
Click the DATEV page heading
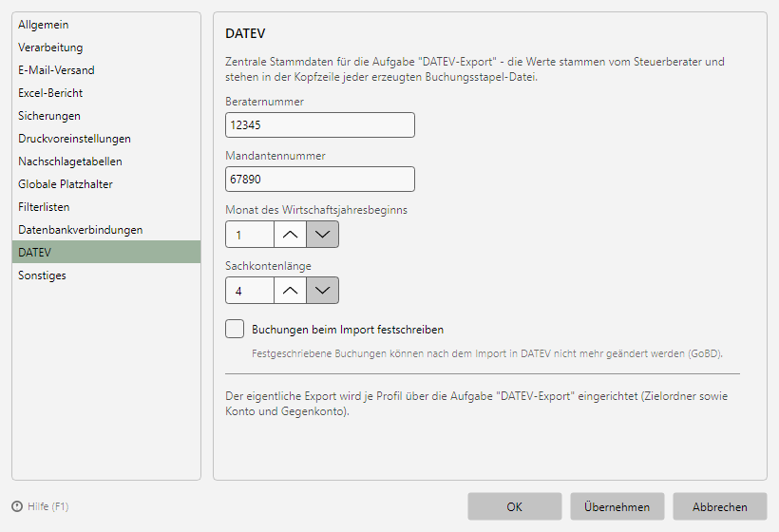[x=245, y=33]
